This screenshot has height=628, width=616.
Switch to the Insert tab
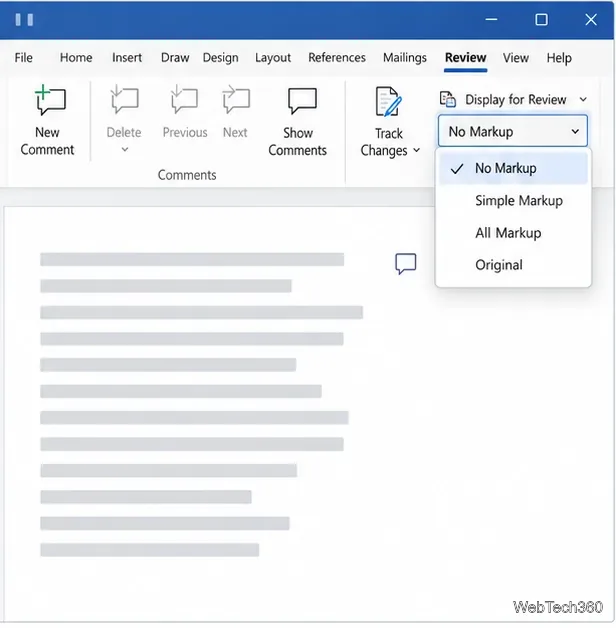pos(127,58)
